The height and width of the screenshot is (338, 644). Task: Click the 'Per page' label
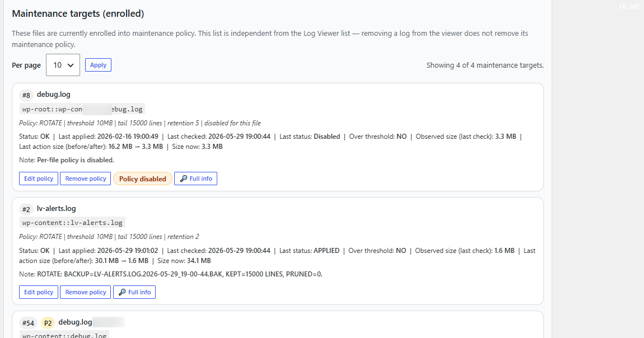26,65
